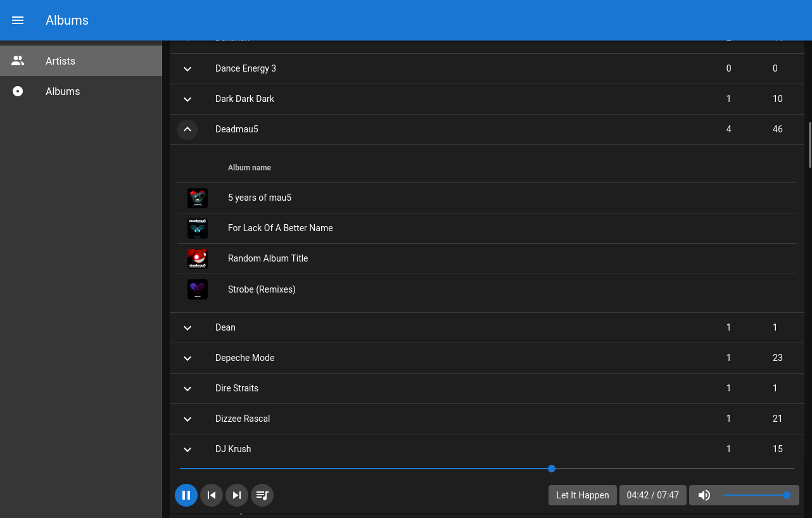
Task: Collapse the Deadmau5 artist row
Action: [x=187, y=130]
